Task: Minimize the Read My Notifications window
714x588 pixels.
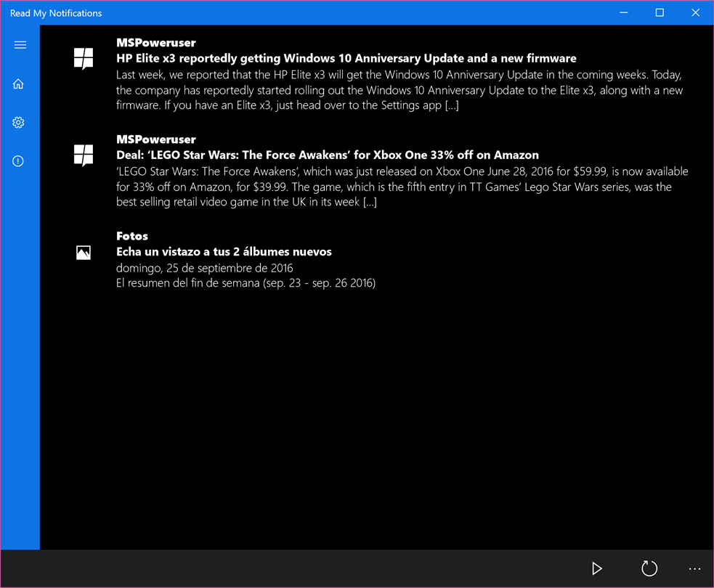Action: (x=624, y=13)
